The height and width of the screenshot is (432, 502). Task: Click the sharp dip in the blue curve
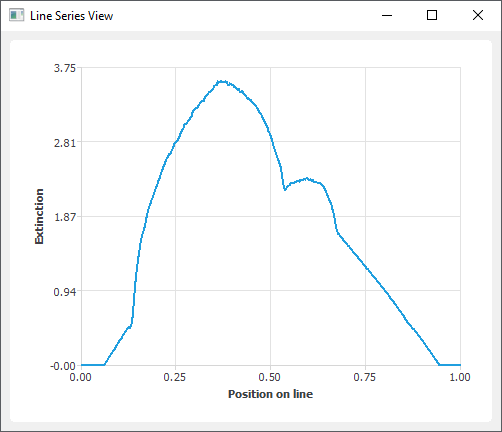(x=285, y=189)
